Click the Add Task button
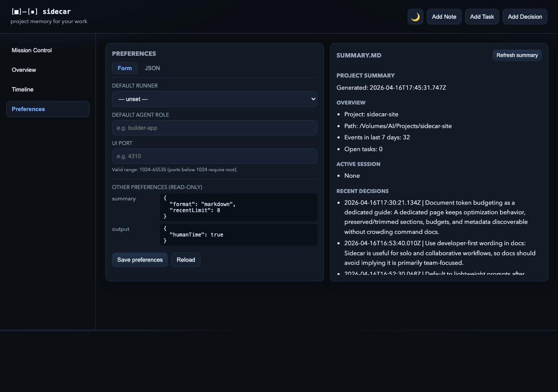 point(482,17)
